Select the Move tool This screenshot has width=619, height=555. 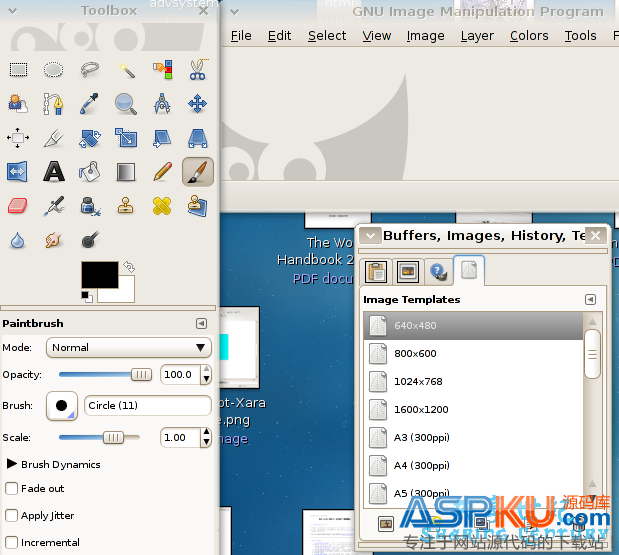(198, 104)
